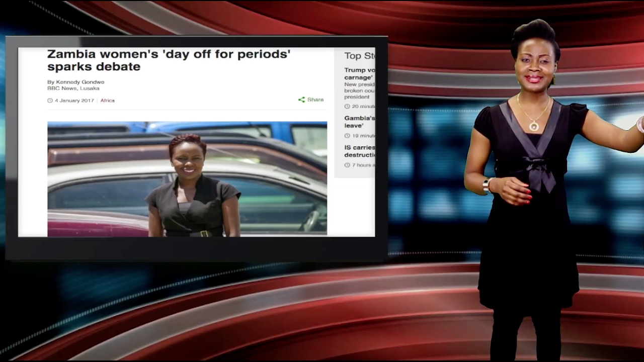Click the article date '4 January 2017'

click(x=74, y=101)
